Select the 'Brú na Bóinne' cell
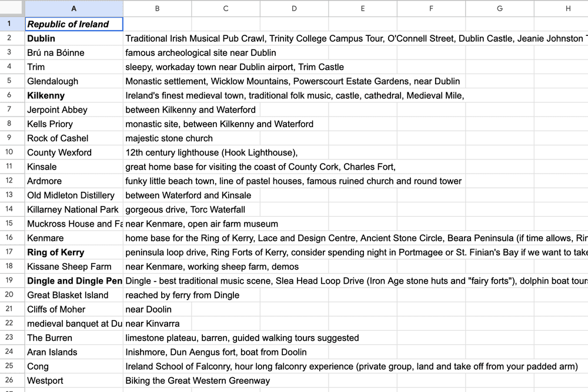Screen dimensions: 588x392 point(74,52)
